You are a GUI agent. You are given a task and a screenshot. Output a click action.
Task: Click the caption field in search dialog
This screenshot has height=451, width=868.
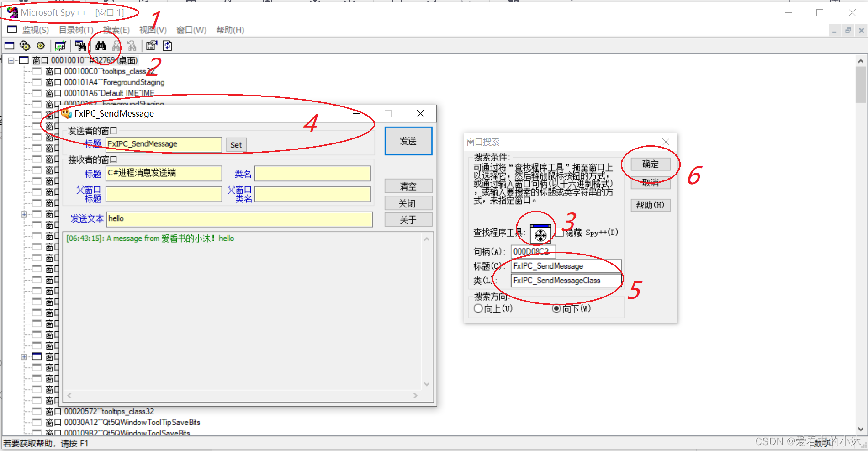coord(566,266)
